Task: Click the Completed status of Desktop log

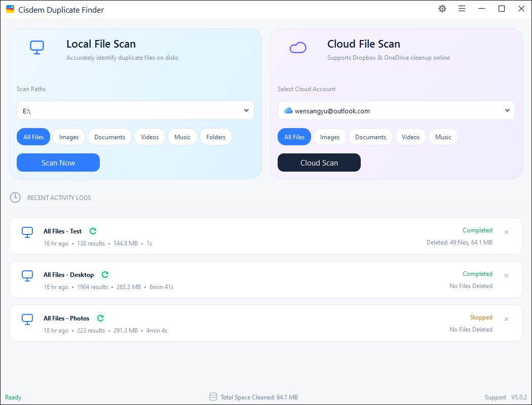Action: [477, 273]
